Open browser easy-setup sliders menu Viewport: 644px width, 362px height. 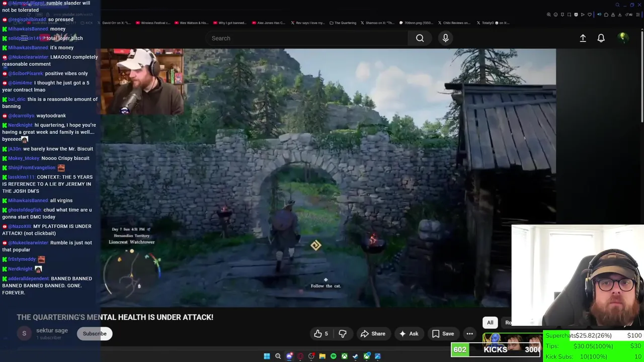[637, 15]
